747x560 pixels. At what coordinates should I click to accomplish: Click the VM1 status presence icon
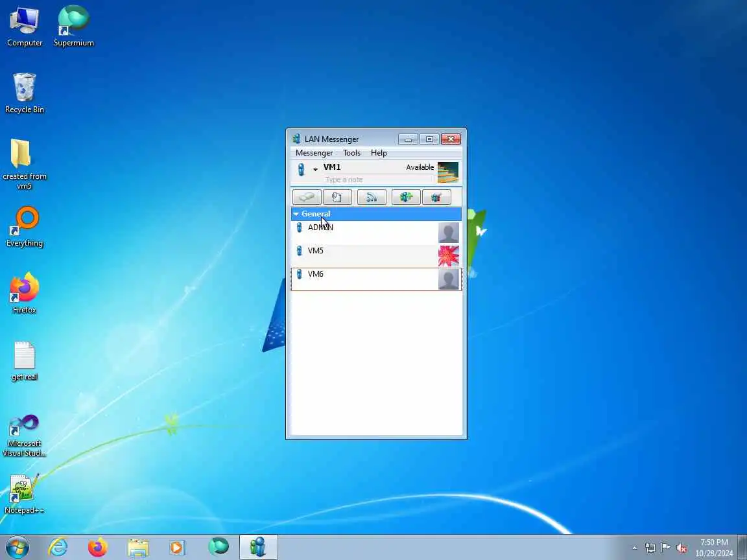301,169
